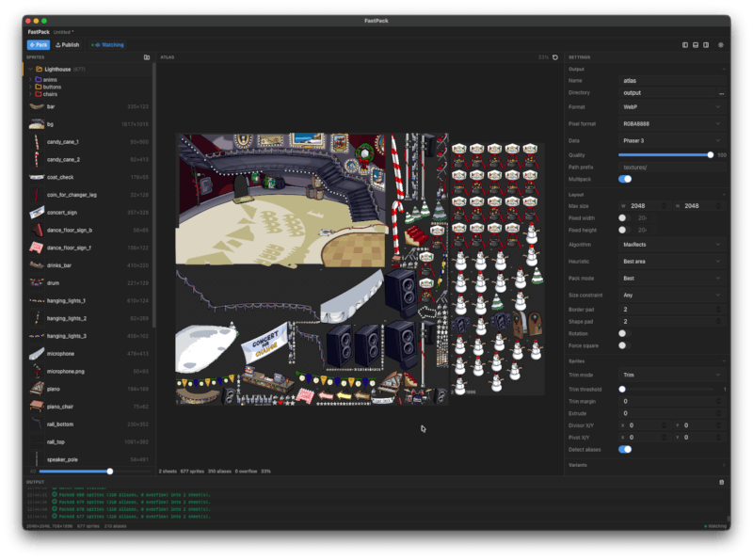Screen dimensions: 753x560
Task: Select the microphone.png sprite icon
Action: click(x=37, y=371)
